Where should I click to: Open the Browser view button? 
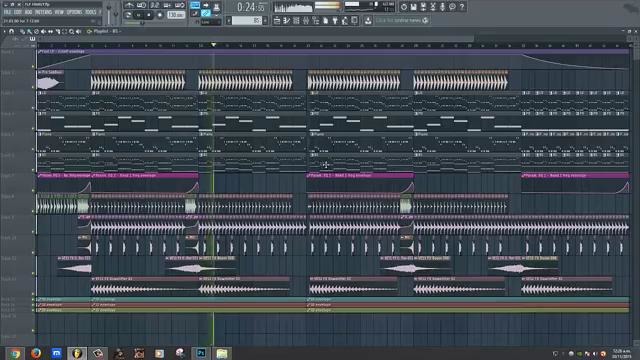(x=316, y=20)
